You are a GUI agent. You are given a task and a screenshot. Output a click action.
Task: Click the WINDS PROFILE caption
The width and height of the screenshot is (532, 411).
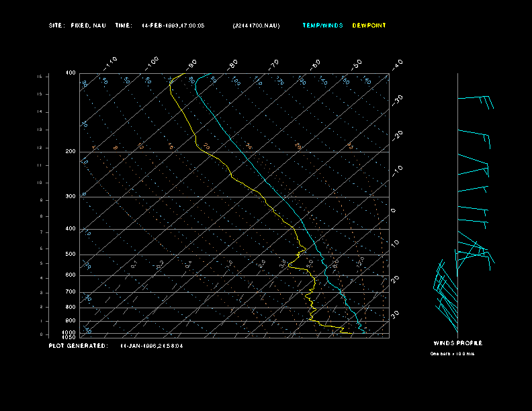(457, 343)
